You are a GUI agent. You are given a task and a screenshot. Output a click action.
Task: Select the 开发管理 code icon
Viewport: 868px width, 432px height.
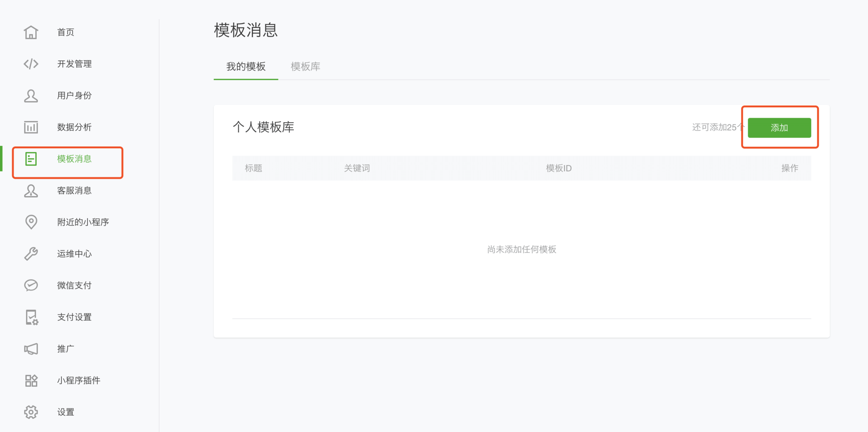(31, 64)
